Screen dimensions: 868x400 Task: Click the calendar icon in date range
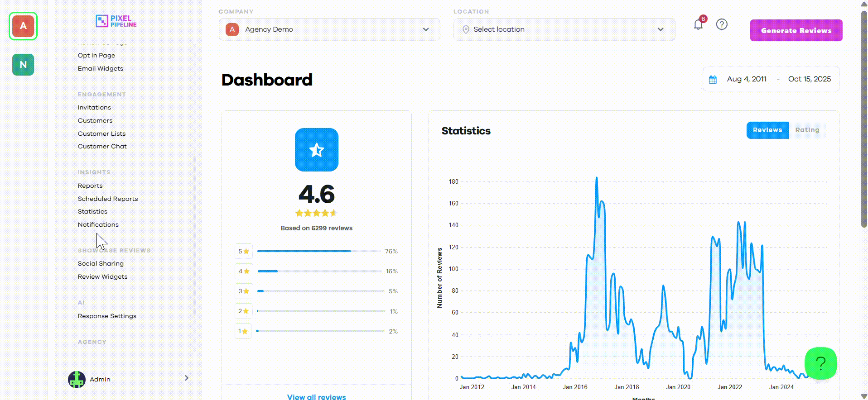point(713,80)
